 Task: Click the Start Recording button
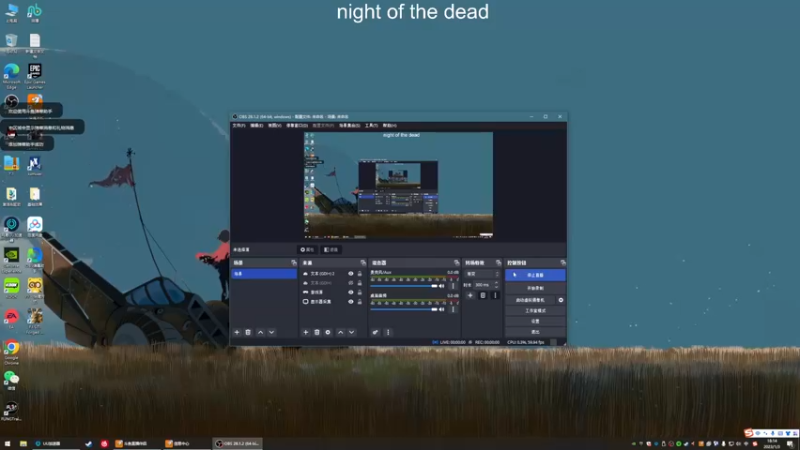coord(535,288)
